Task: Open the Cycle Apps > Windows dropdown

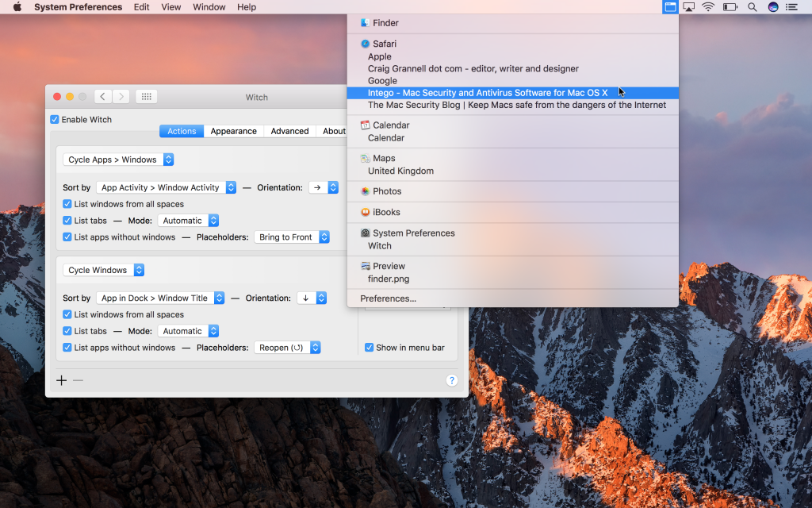Action: click(x=118, y=160)
